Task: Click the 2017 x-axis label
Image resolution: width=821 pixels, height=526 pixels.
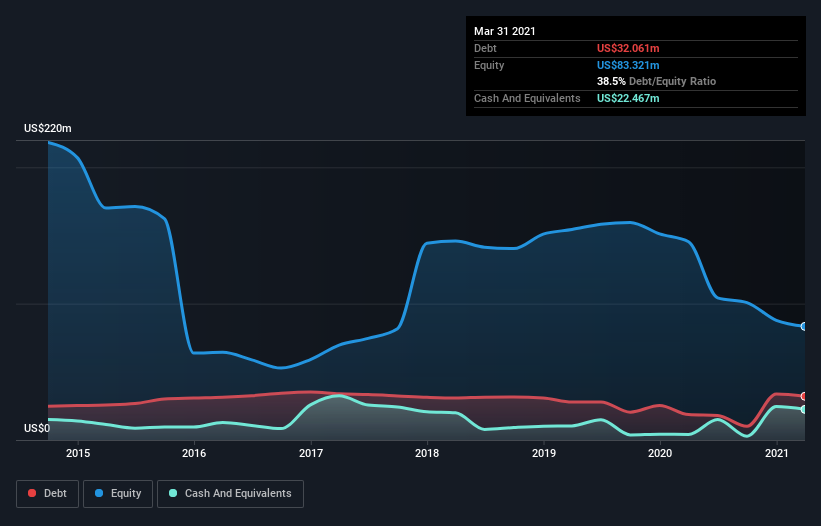Action: click(x=311, y=453)
